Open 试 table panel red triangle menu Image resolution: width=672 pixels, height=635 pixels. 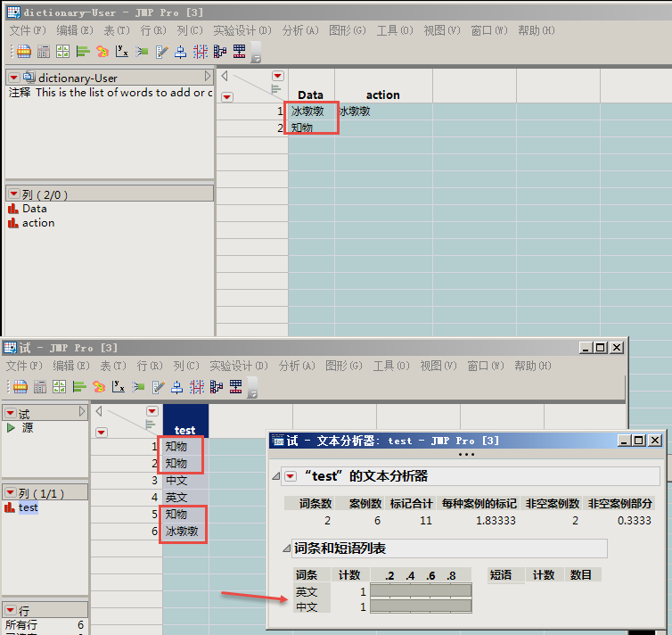[x=11, y=413]
